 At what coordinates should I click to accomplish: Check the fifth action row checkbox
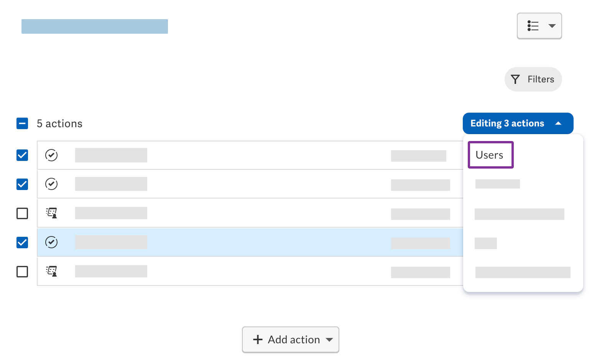22,272
